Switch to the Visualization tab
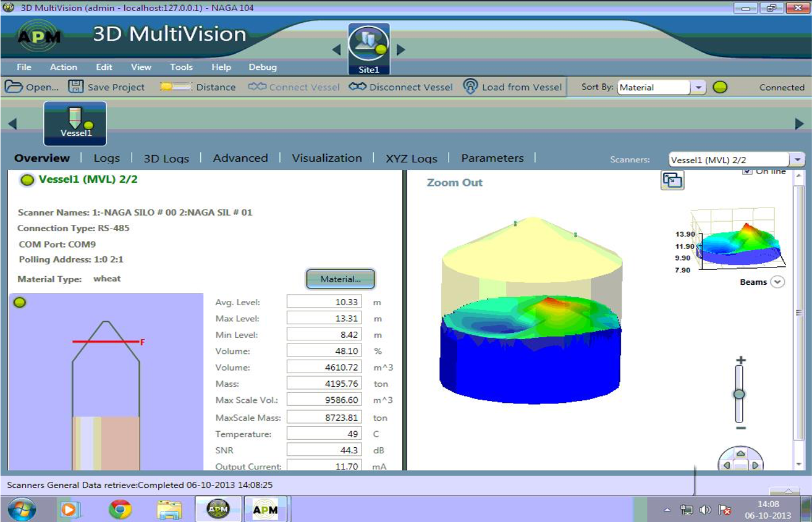This screenshot has width=812, height=522. coord(327,158)
